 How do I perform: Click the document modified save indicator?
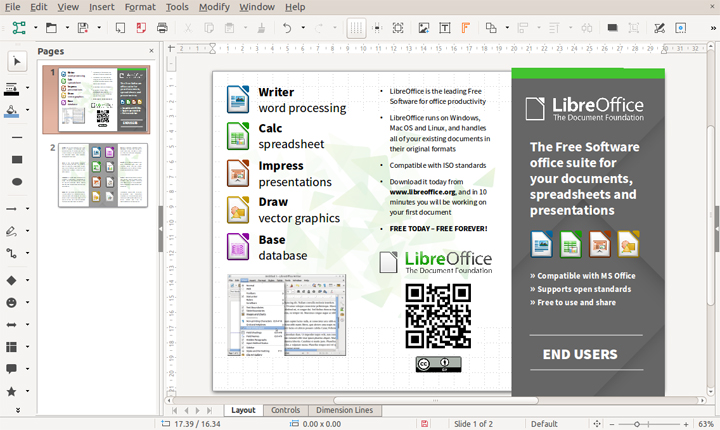coord(424,424)
